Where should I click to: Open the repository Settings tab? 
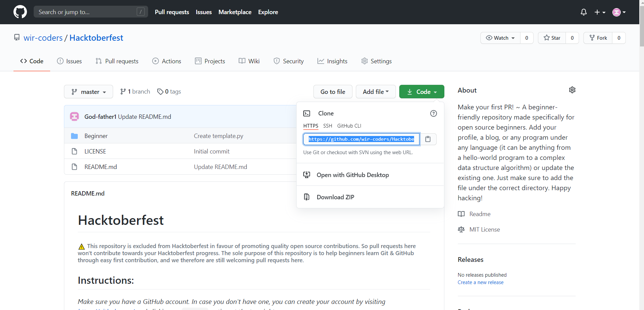point(376,61)
